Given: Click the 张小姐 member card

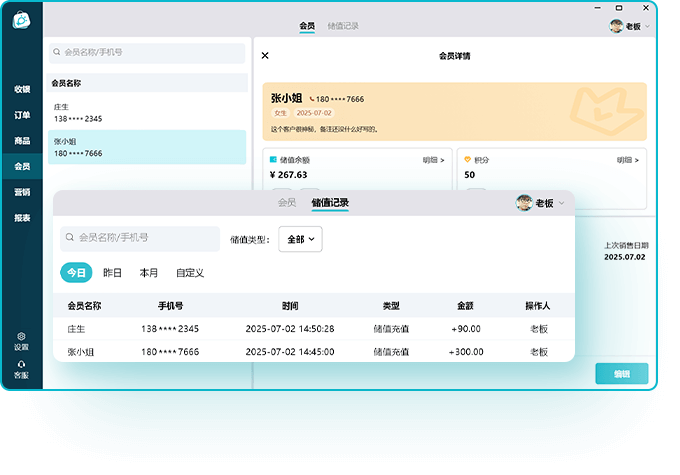Looking at the screenshot, I should coord(454,111).
